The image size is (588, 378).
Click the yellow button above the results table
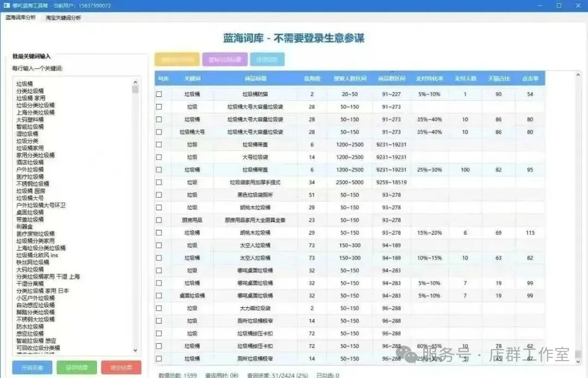[x=177, y=59]
